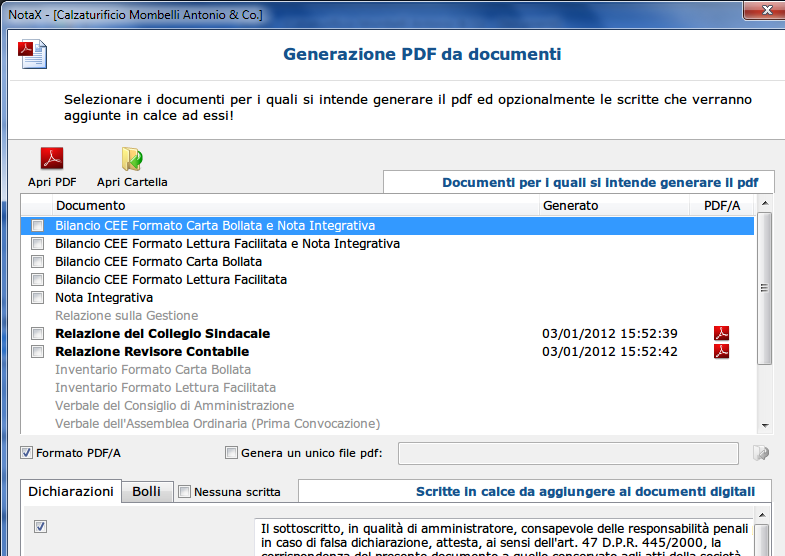Select the Dichiarazioni tab
The height and width of the screenshot is (556, 785).
coord(71,492)
